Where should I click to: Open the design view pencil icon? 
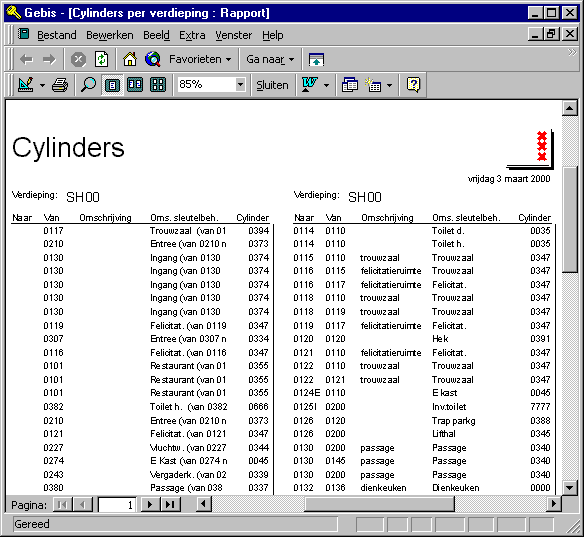[26, 85]
